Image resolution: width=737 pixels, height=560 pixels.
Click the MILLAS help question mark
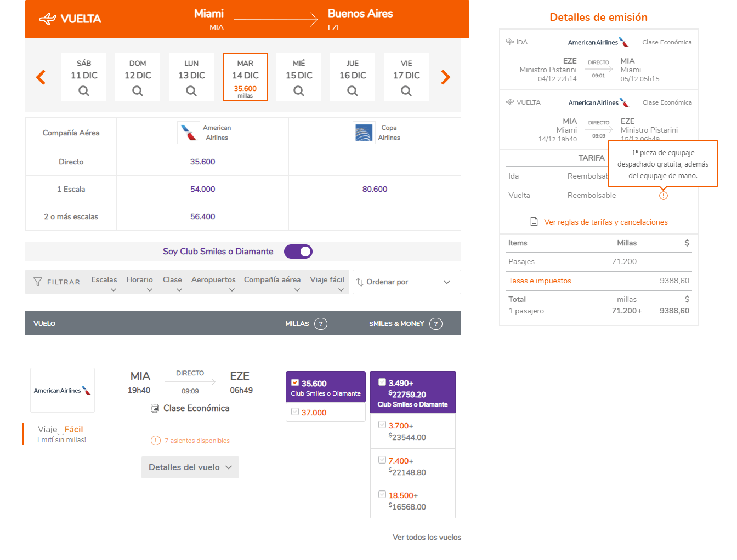(321, 324)
